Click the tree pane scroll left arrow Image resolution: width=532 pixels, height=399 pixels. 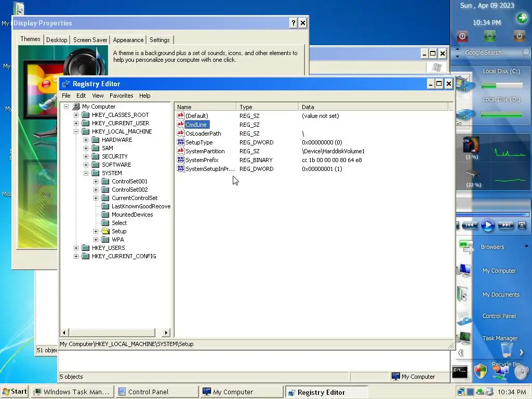[x=64, y=332]
